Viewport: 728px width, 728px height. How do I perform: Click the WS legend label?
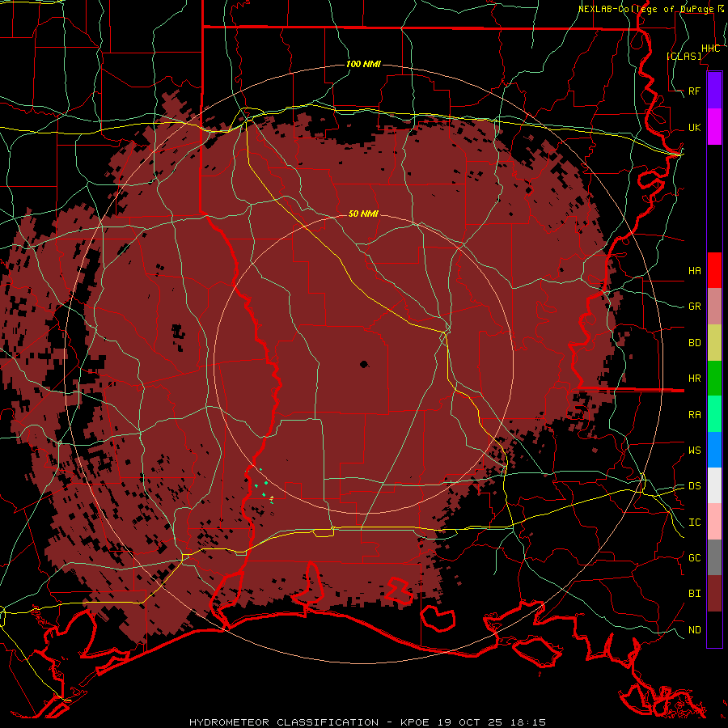pyautogui.click(x=695, y=451)
